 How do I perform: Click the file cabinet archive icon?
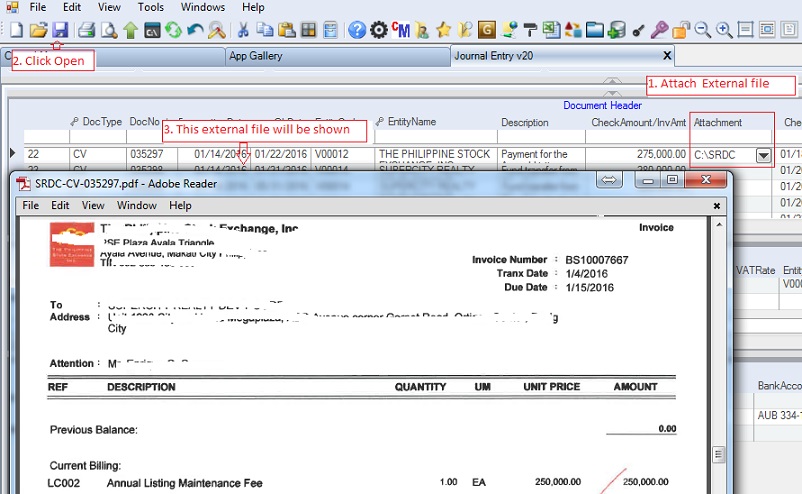pyautogui.click(x=331, y=30)
